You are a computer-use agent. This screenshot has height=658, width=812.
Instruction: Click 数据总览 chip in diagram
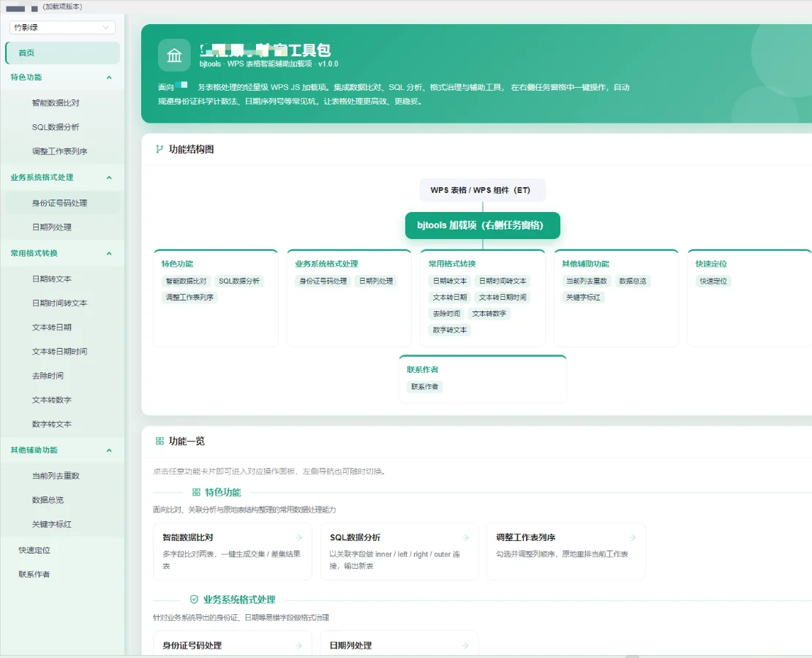pyautogui.click(x=633, y=281)
